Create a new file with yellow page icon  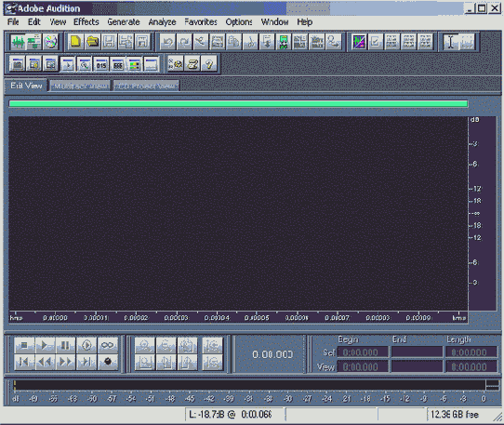[x=76, y=42]
